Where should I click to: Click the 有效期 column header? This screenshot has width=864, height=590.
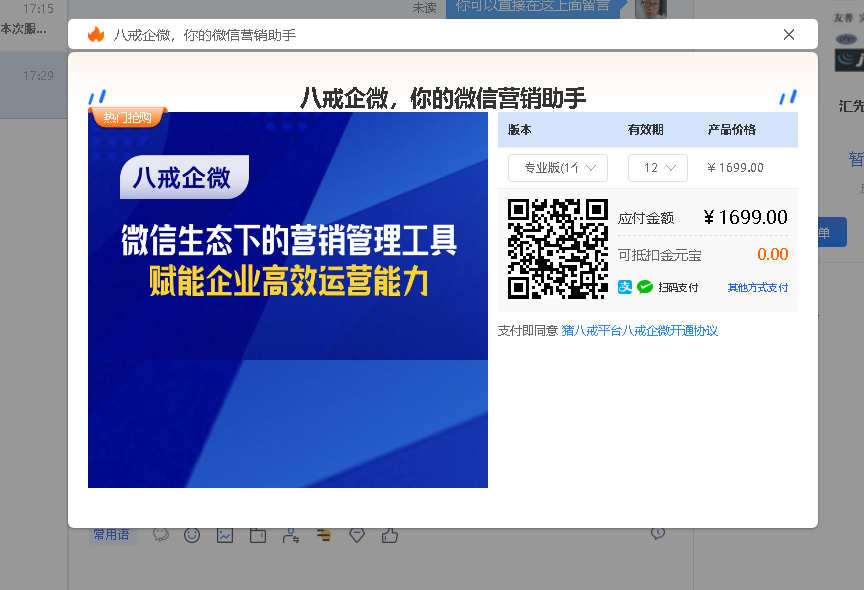click(x=645, y=129)
